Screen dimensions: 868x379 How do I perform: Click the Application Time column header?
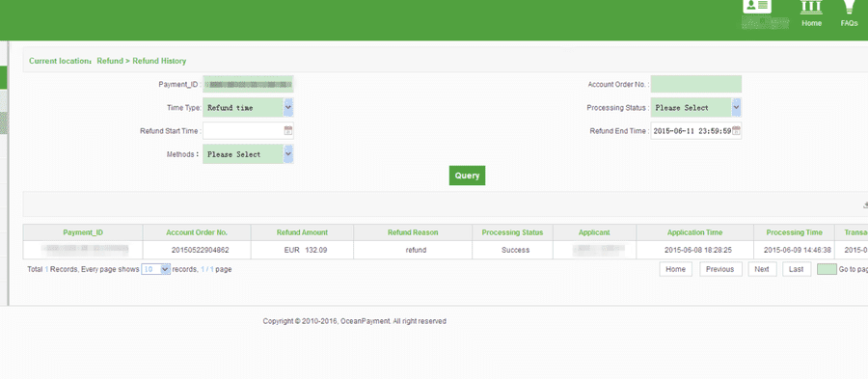(694, 232)
